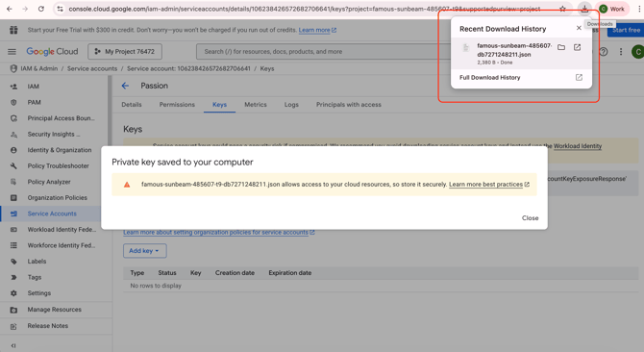
Task: Click the Policy Analyzer sidebar icon
Action: coord(13,182)
